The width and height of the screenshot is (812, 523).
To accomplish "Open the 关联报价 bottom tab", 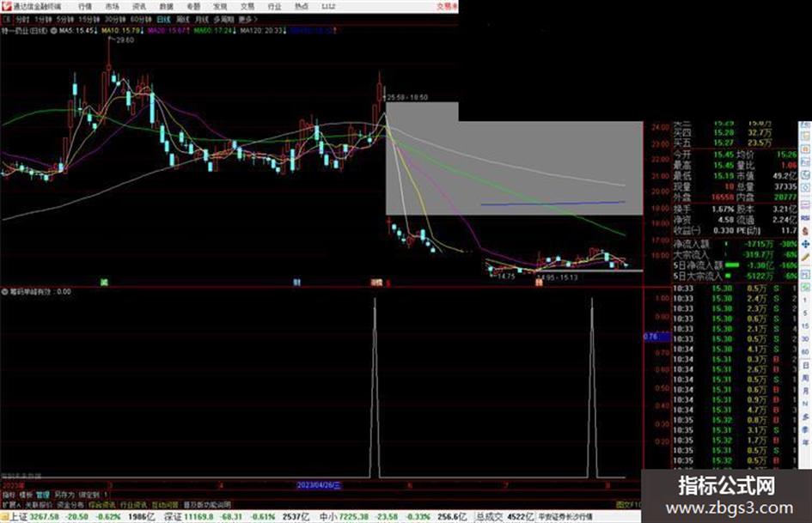I will [39, 504].
